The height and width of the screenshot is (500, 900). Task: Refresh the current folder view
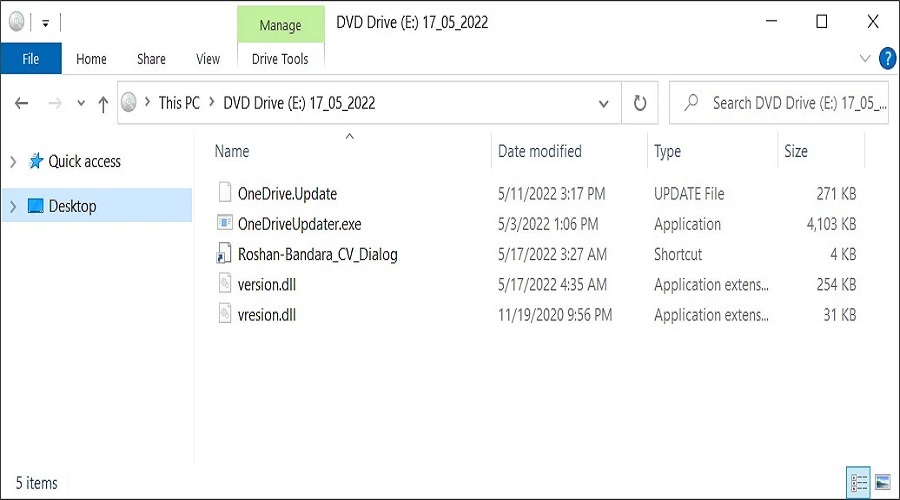tap(640, 103)
